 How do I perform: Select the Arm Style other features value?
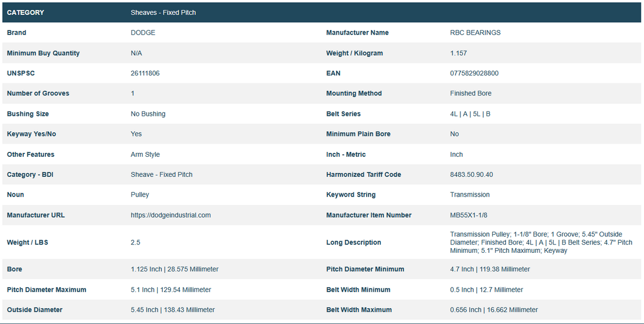coord(145,155)
